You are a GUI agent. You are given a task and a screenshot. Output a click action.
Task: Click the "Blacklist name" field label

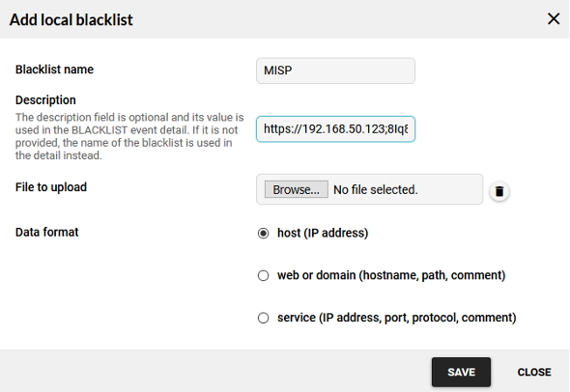[x=54, y=70]
